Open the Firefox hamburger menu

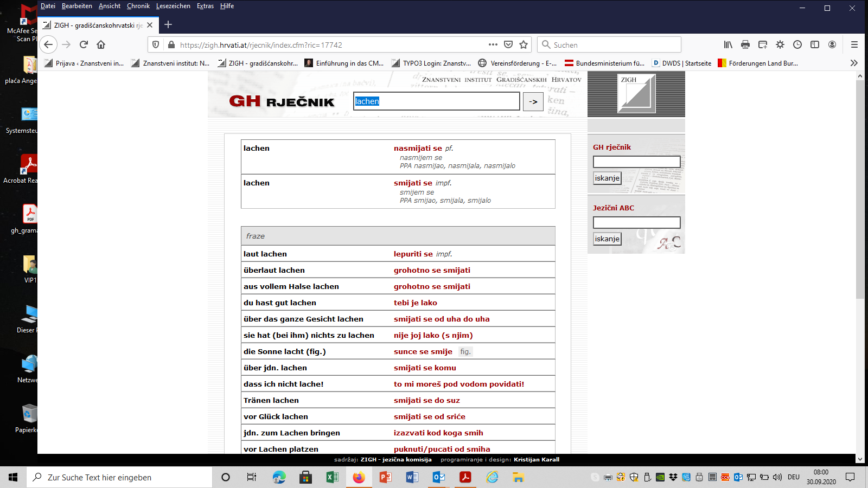coord(854,44)
